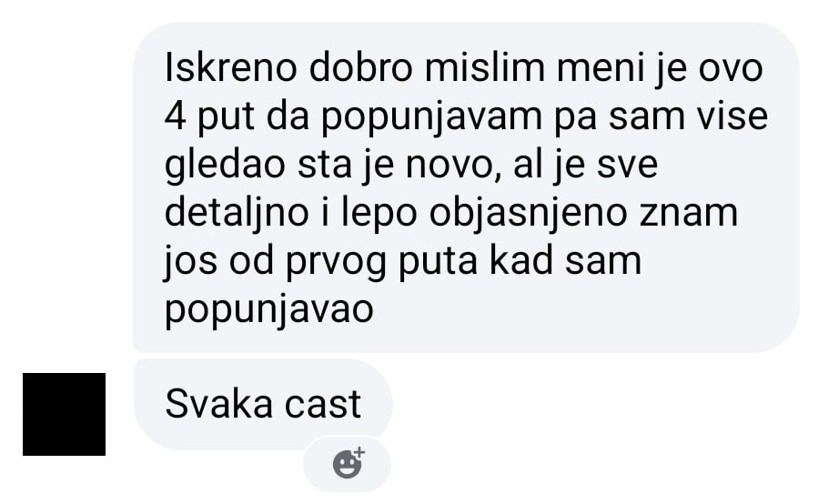Select the long message starting "Iskreno dobro"
The height and width of the screenshot is (504, 818).
(466, 187)
